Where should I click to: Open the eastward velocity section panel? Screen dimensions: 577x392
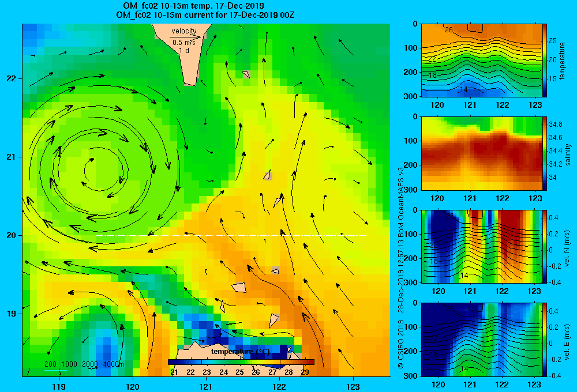pos(481,340)
